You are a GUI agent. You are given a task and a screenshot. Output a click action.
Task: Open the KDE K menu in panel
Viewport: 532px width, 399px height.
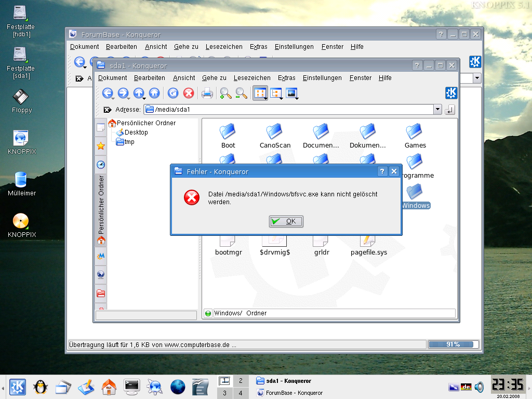[x=18, y=387]
